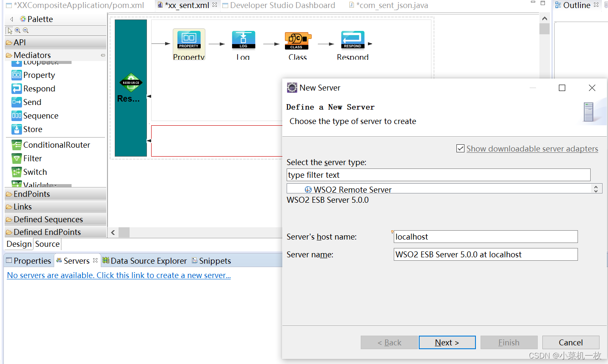The height and width of the screenshot is (364, 608).
Task: Expand the Defined Sequences drawer
Action: (55, 219)
